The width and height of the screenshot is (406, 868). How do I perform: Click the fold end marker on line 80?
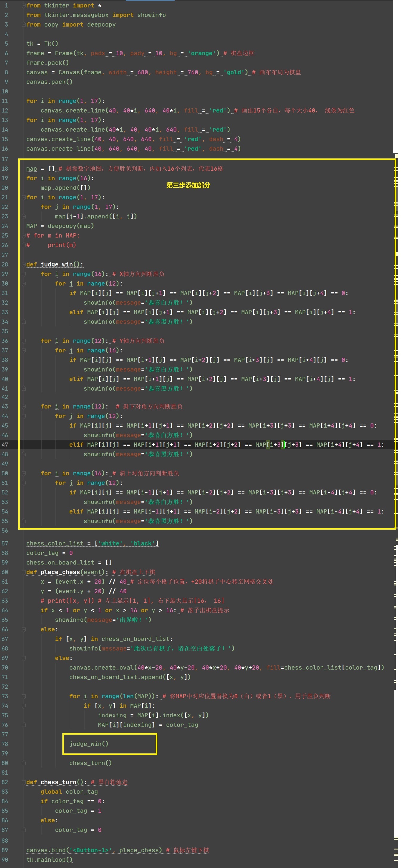[x=24, y=763]
